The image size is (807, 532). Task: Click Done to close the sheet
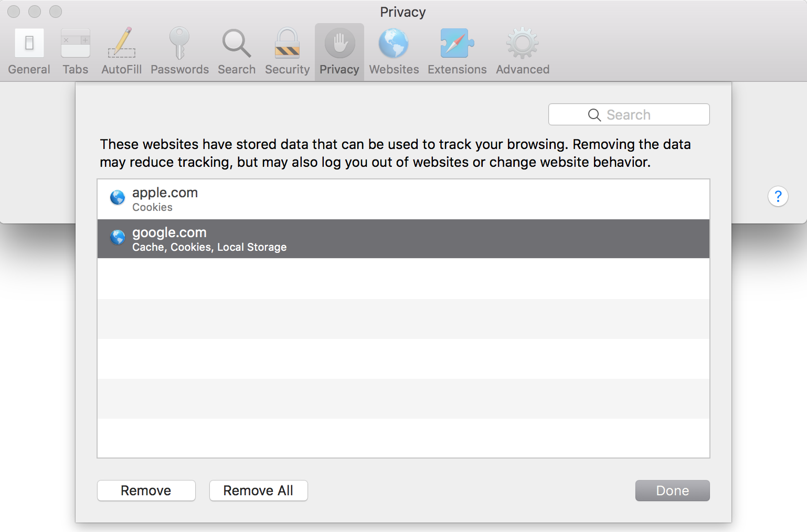coord(673,491)
